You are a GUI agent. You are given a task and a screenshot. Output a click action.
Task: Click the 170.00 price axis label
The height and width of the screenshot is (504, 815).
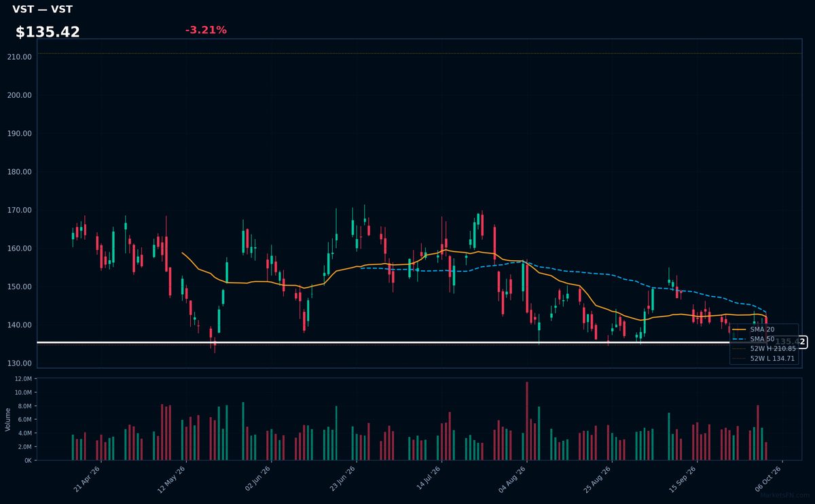click(x=19, y=211)
